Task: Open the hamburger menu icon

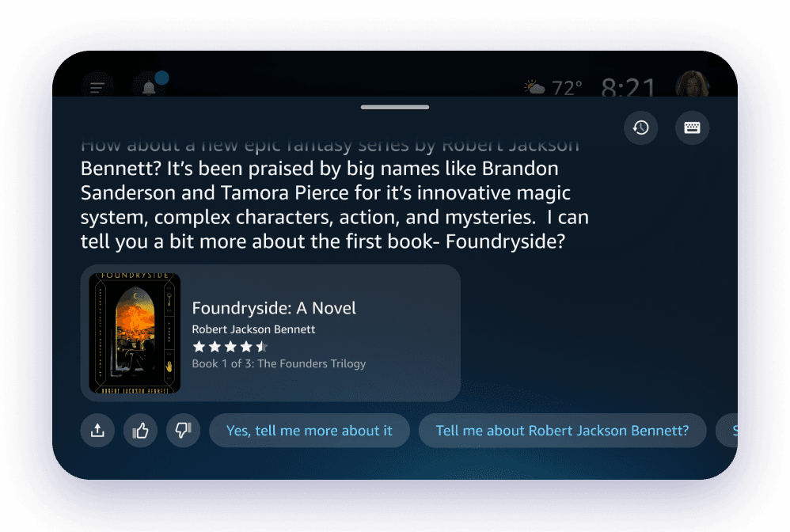Action: (x=97, y=88)
